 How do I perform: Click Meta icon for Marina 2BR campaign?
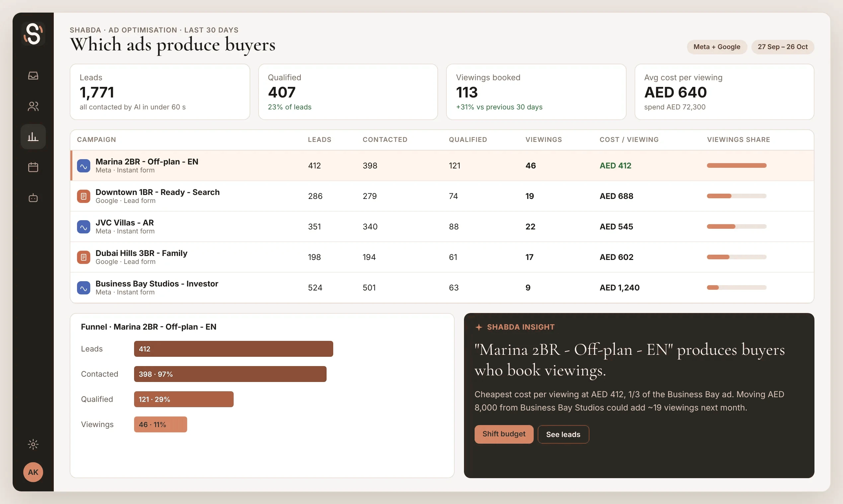coord(84,166)
